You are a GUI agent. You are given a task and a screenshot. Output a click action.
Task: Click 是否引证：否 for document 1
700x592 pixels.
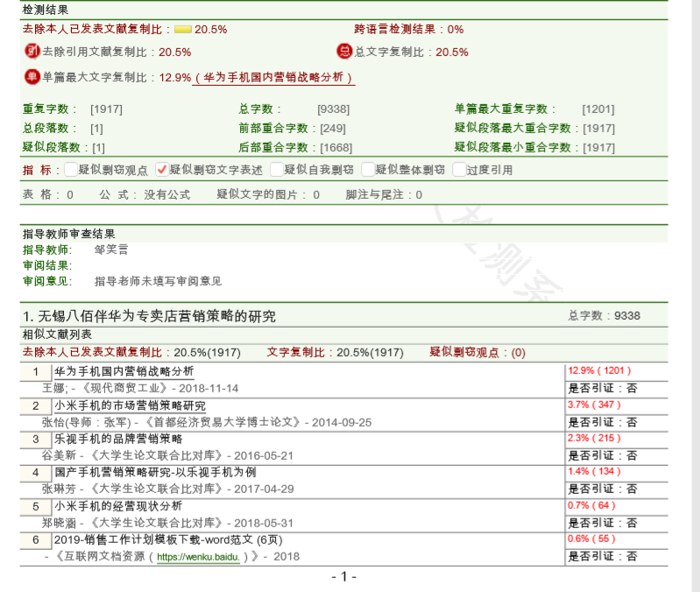[603, 388]
